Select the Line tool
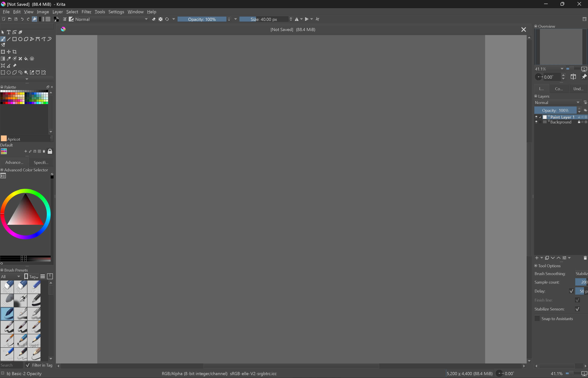Image resolution: width=588 pixels, height=378 pixels. click(9, 39)
